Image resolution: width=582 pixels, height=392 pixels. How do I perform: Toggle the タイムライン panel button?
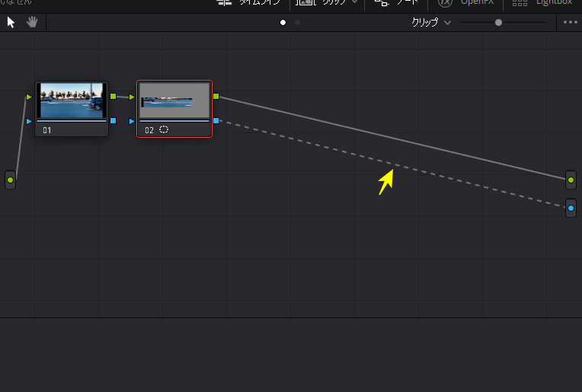pos(248,2)
